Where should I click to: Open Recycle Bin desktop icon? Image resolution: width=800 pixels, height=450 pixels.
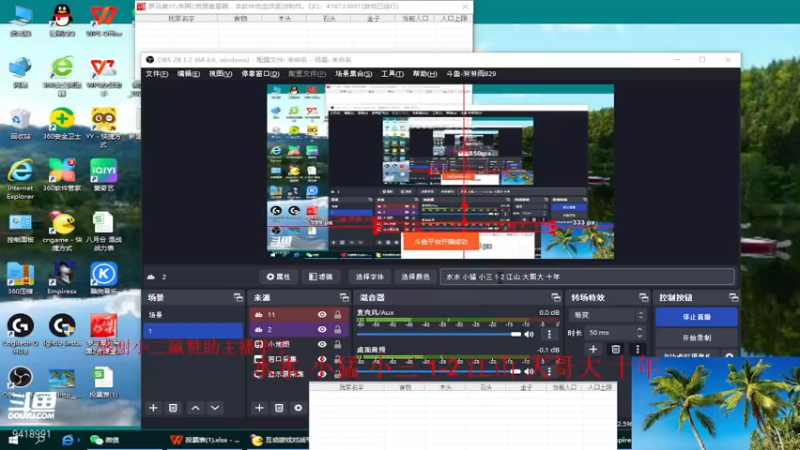(20, 124)
